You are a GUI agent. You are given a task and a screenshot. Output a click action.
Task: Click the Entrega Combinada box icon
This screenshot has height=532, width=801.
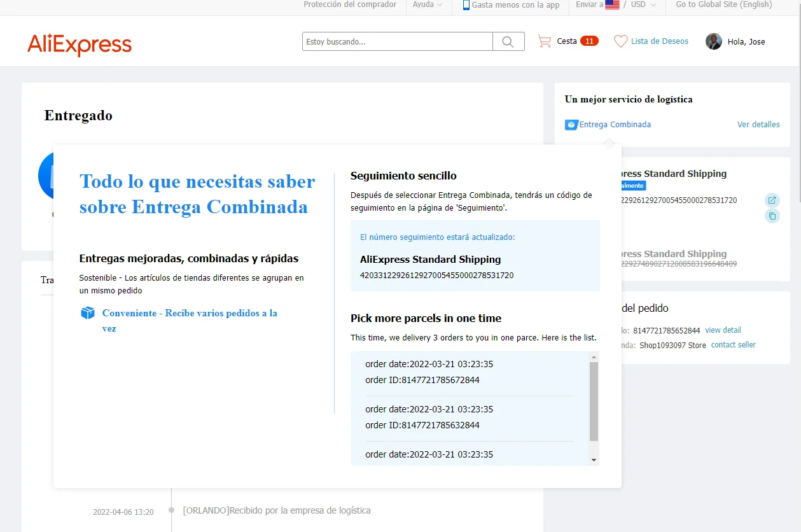pyautogui.click(x=571, y=125)
